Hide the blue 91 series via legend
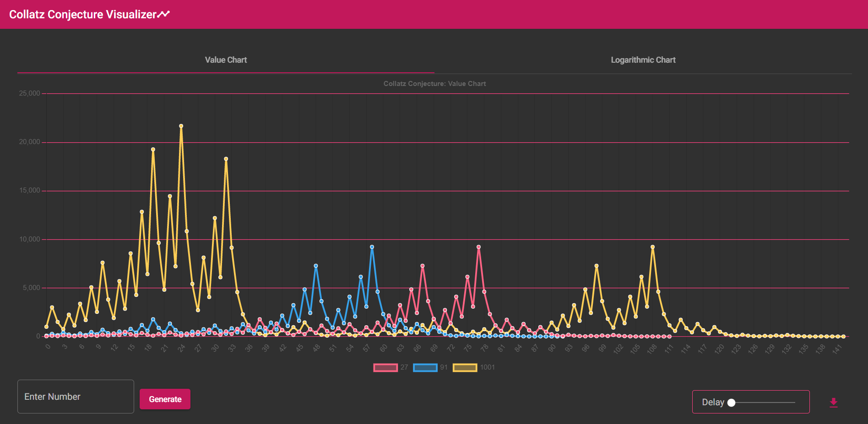This screenshot has width=868, height=424. (x=425, y=367)
